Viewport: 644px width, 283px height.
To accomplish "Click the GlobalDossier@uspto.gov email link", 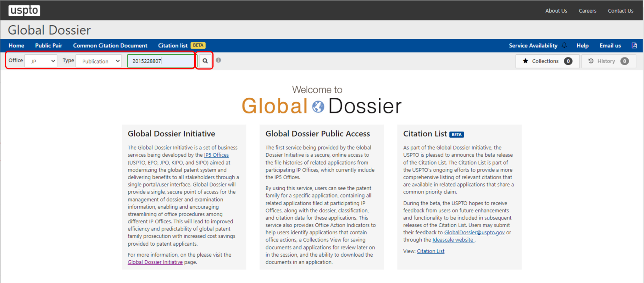I will [x=474, y=232].
